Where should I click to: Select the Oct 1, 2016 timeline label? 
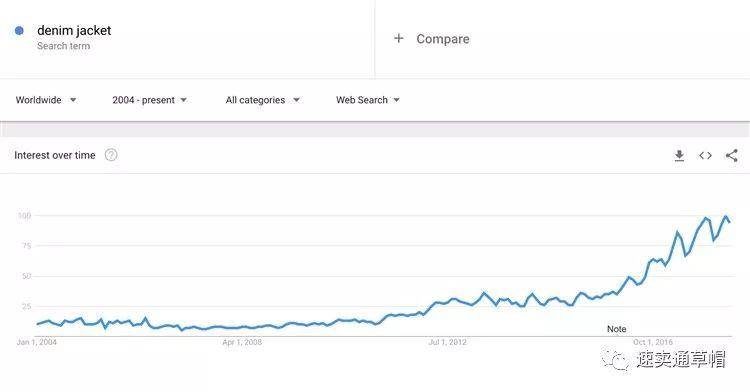[653, 342]
